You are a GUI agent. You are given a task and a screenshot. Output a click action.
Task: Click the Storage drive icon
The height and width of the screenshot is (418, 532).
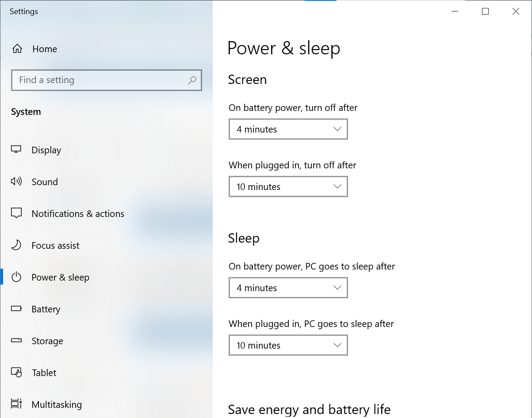[16, 341]
